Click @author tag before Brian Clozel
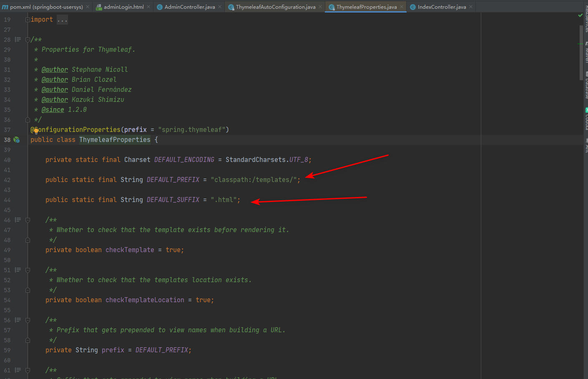 coord(55,80)
